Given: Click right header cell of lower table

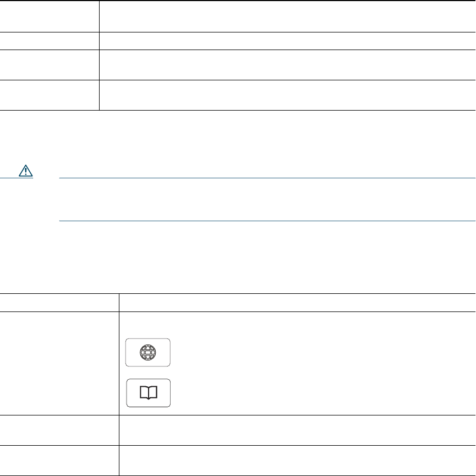Looking at the screenshot, I should (x=297, y=302).
